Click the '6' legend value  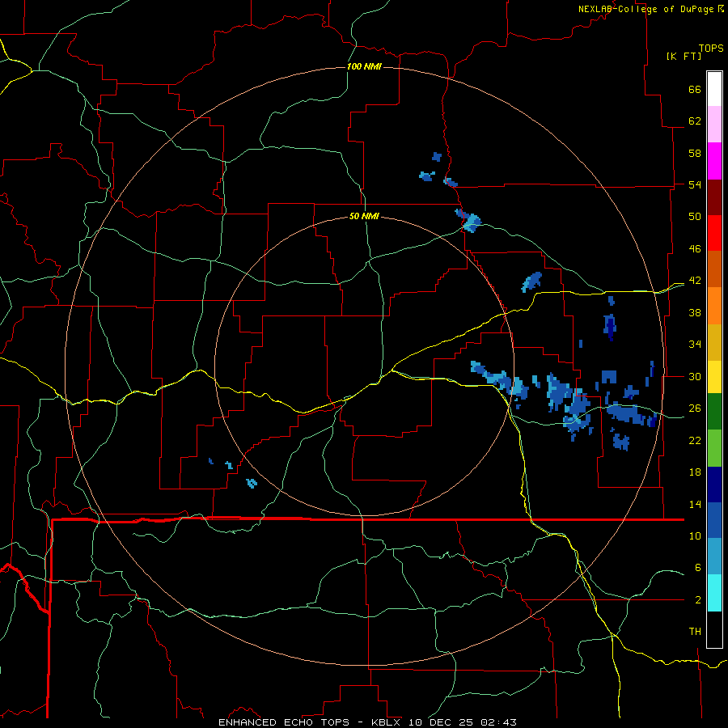click(x=697, y=568)
